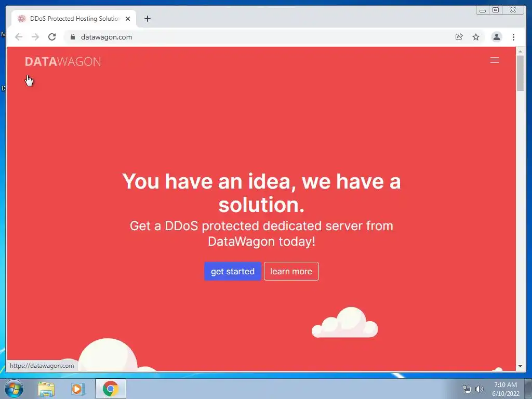This screenshot has height=399, width=532.
Task: Click the get started button
Action: tap(232, 271)
